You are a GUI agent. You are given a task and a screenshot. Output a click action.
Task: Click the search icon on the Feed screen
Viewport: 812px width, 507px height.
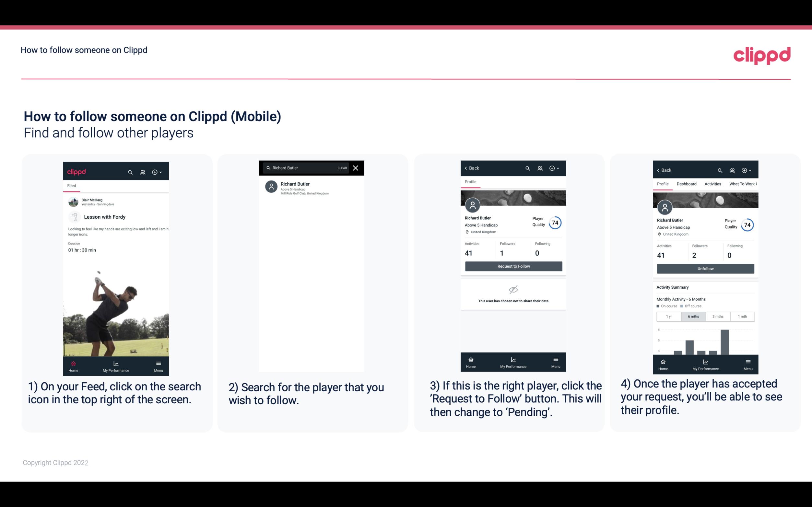tap(130, 172)
